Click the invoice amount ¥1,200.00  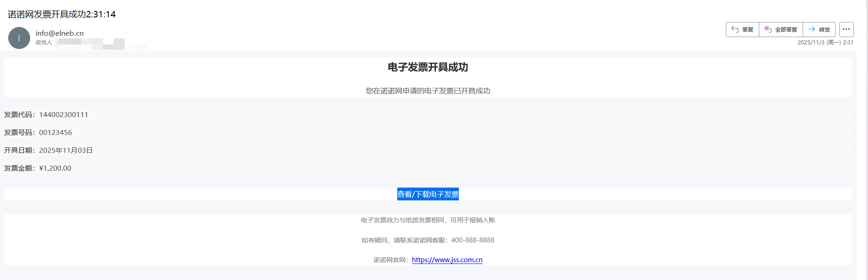click(x=55, y=168)
